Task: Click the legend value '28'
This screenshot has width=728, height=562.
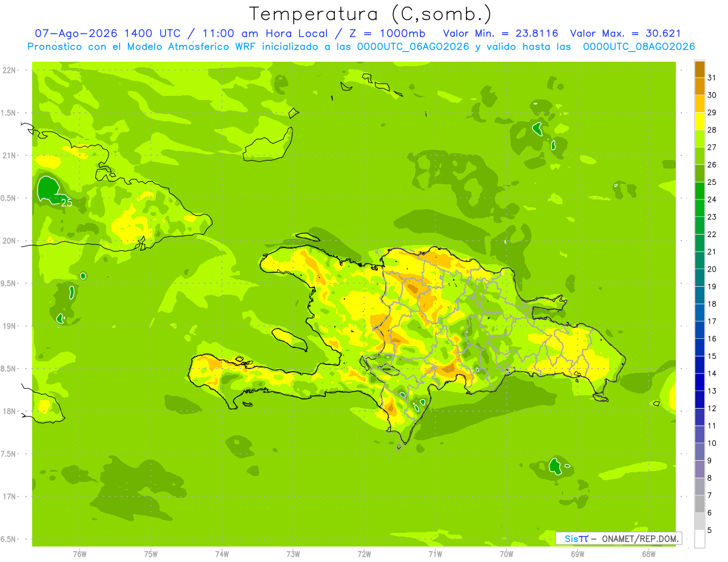Action: coord(712,130)
